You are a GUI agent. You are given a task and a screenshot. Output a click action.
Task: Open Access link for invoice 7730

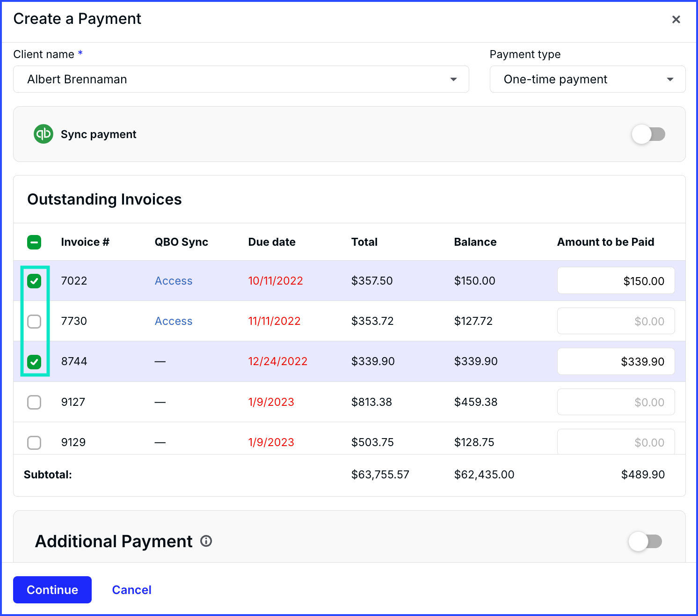[174, 321]
